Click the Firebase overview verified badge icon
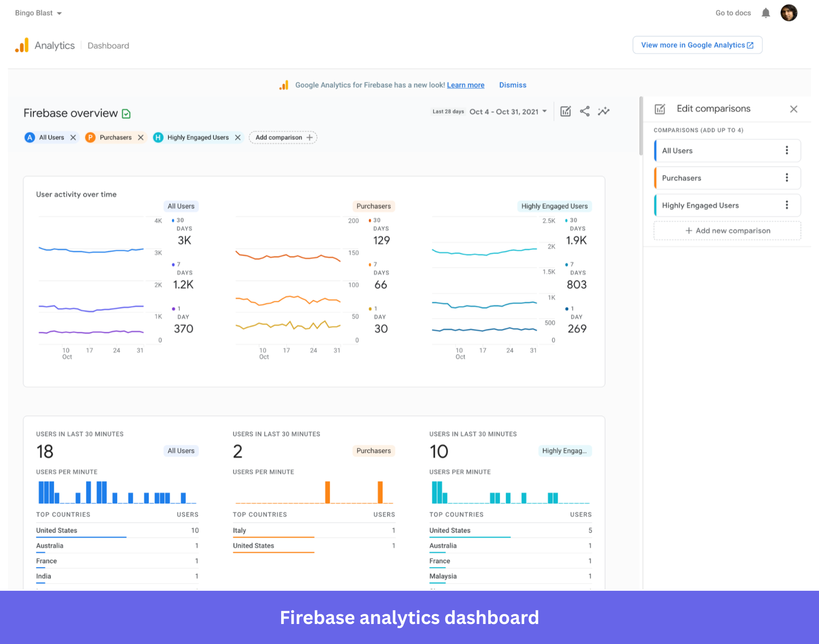The image size is (819, 644). pyautogui.click(x=126, y=114)
